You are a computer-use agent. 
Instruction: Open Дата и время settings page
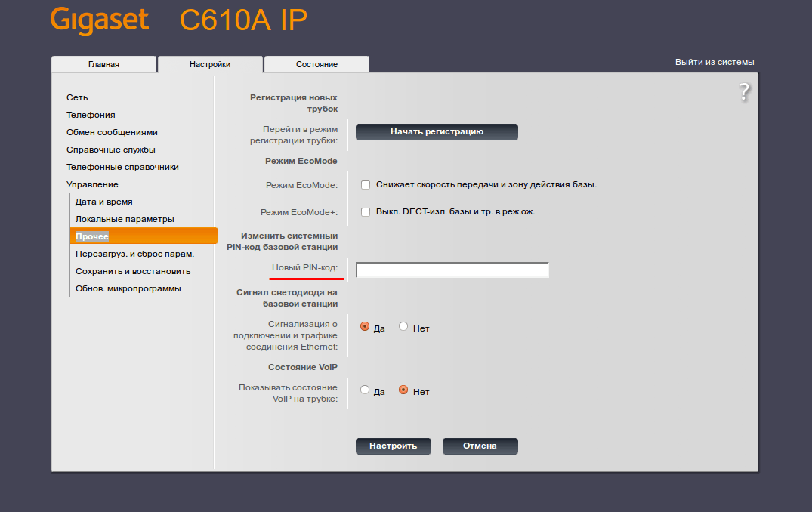coord(104,202)
